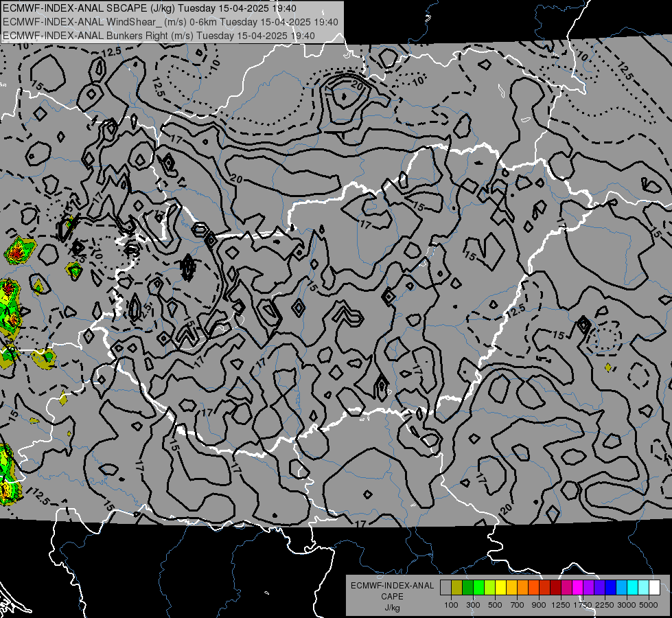Click the 5000 legend value
This screenshot has height=618, width=672.
(x=649, y=605)
